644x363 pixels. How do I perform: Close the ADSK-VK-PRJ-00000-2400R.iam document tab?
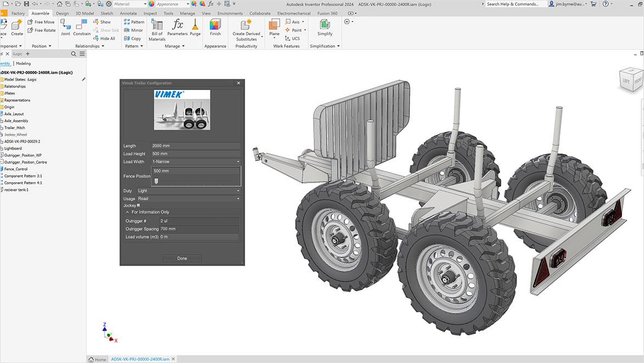173,359
